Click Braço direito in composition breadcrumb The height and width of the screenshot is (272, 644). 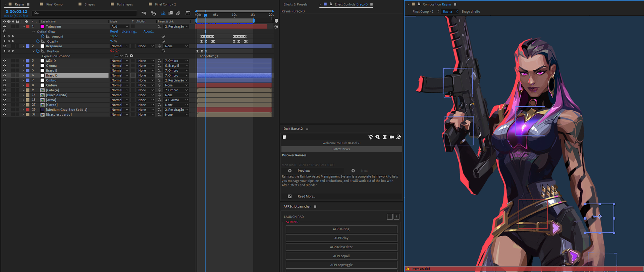point(471,11)
